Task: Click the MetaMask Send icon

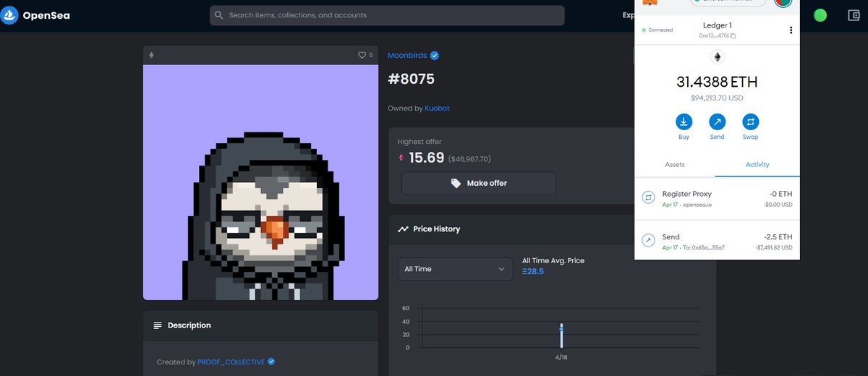Action: pyautogui.click(x=717, y=121)
